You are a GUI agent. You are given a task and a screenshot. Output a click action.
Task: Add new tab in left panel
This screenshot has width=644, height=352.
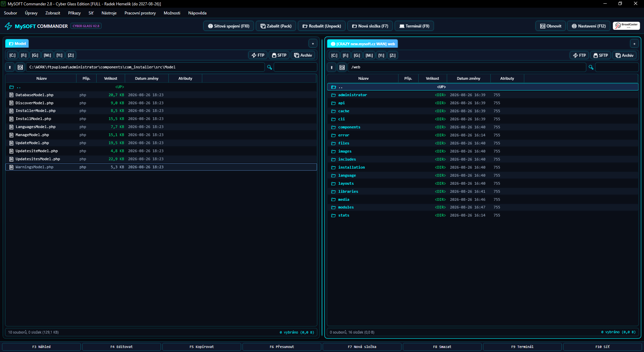click(313, 44)
